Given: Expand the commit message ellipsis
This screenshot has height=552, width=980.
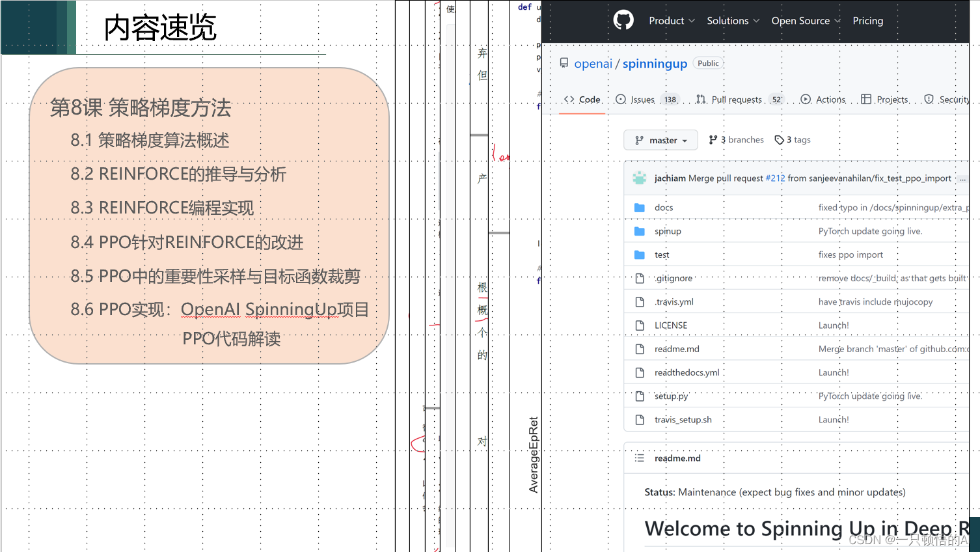Looking at the screenshot, I should coord(962,178).
